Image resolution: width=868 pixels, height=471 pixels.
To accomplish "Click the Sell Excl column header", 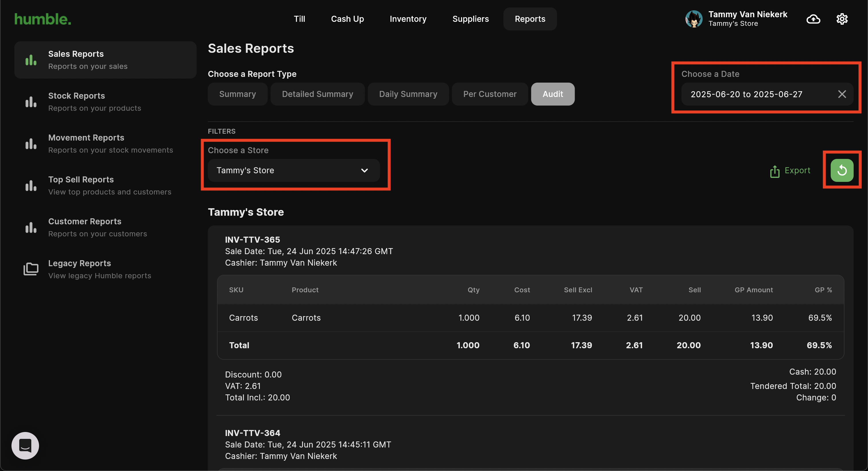I will point(578,290).
